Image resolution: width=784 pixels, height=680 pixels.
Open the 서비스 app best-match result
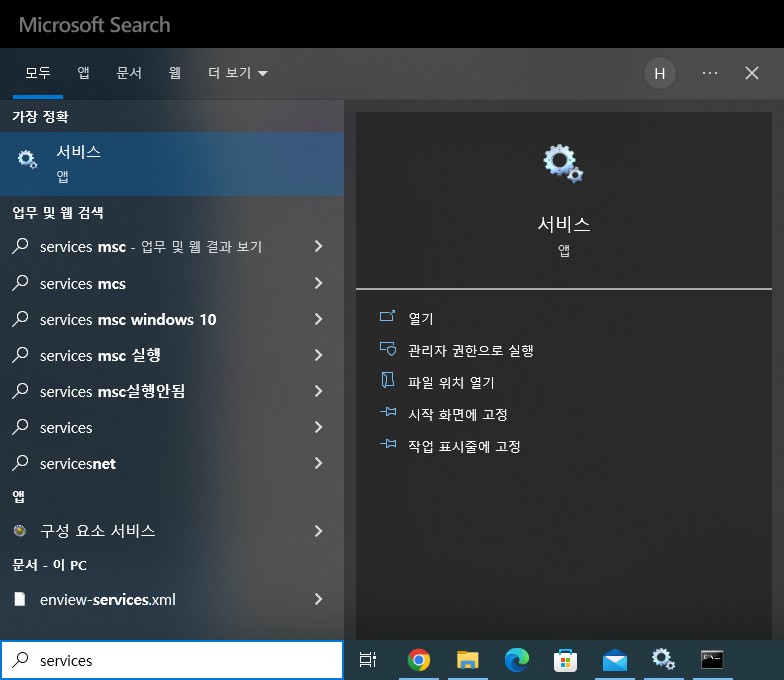point(172,164)
